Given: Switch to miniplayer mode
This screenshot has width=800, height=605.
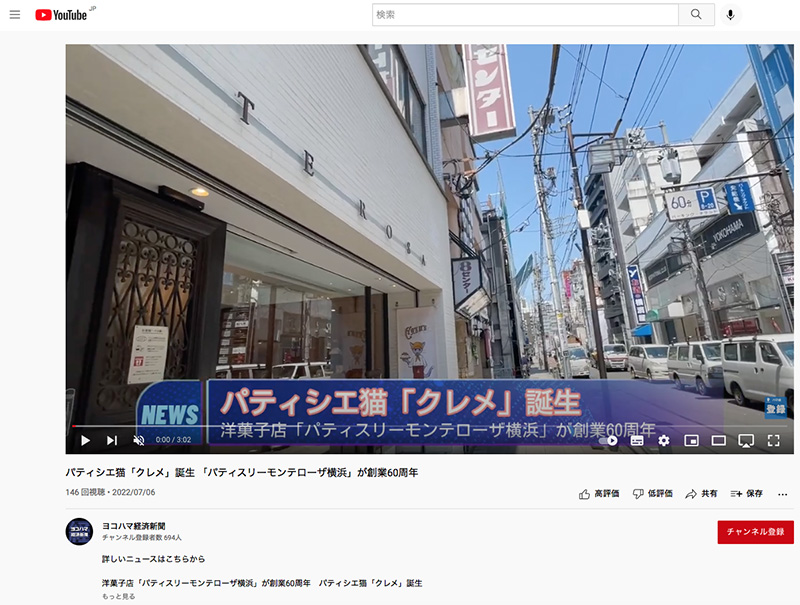Looking at the screenshot, I should 691,440.
